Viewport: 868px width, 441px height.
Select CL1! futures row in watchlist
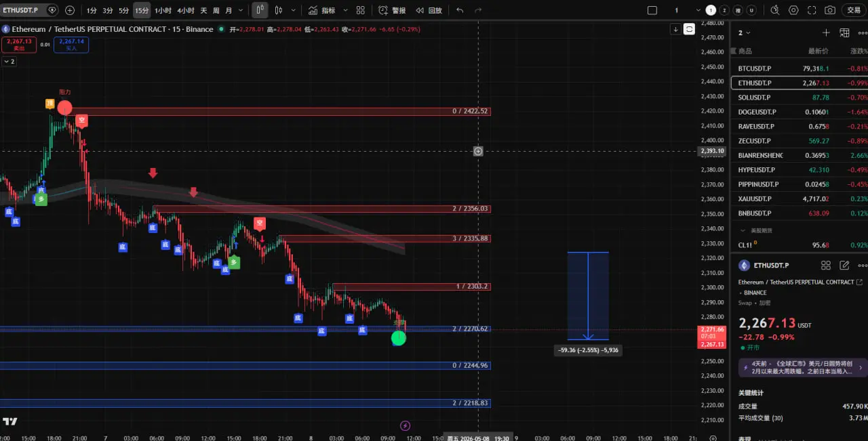click(799, 245)
